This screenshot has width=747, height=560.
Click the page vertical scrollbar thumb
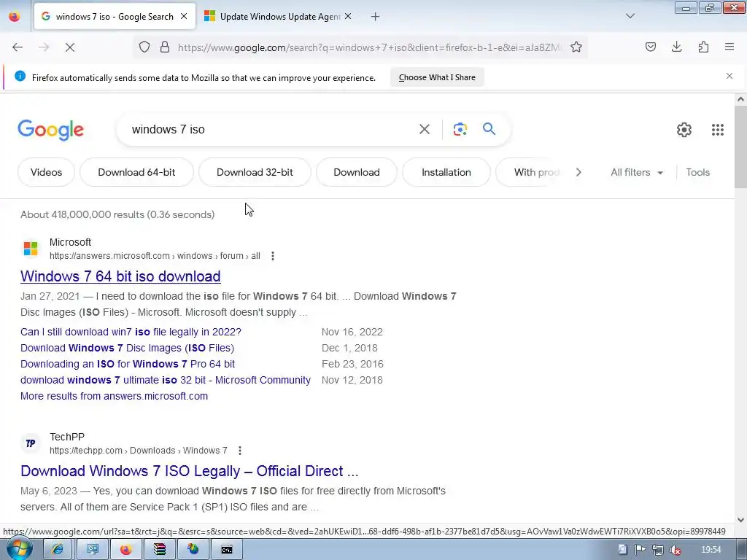tap(740, 147)
